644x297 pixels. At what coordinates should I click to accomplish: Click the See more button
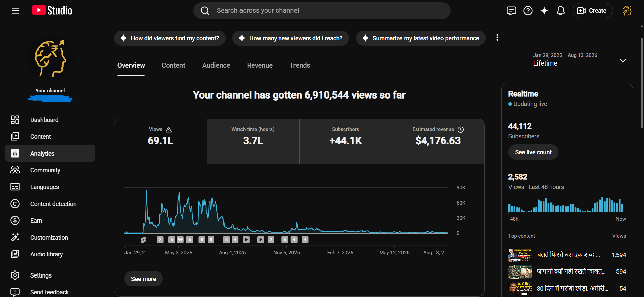tap(144, 279)
